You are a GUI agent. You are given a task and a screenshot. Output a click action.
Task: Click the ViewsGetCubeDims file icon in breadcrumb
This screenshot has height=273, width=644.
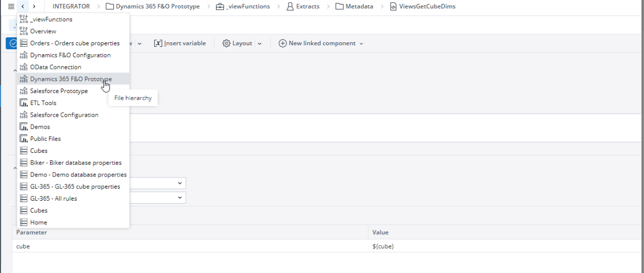tap(393, 7)
